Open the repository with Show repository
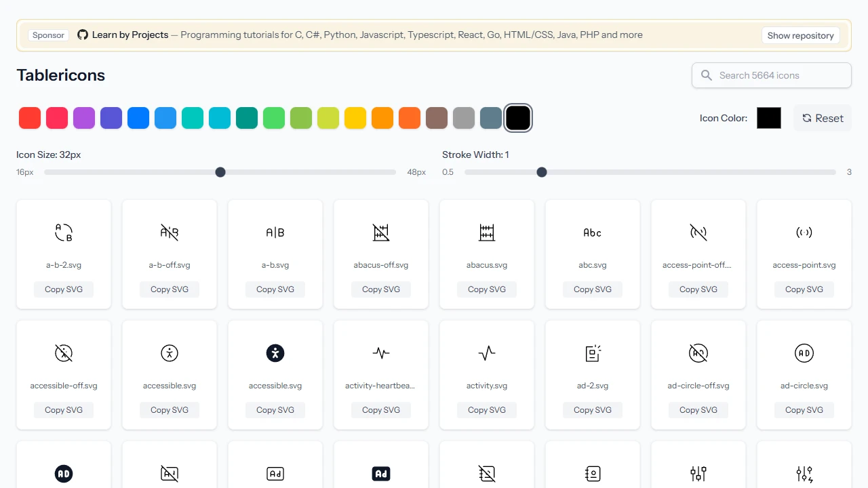This screenshot has width=868, height=488. click(800, 35)
